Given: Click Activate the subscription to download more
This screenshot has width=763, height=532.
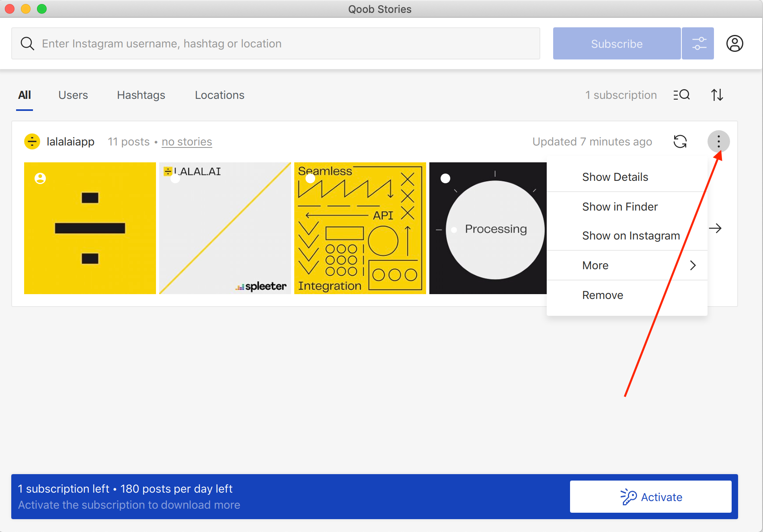Looking at the screenshot, I should pos(129,505).
